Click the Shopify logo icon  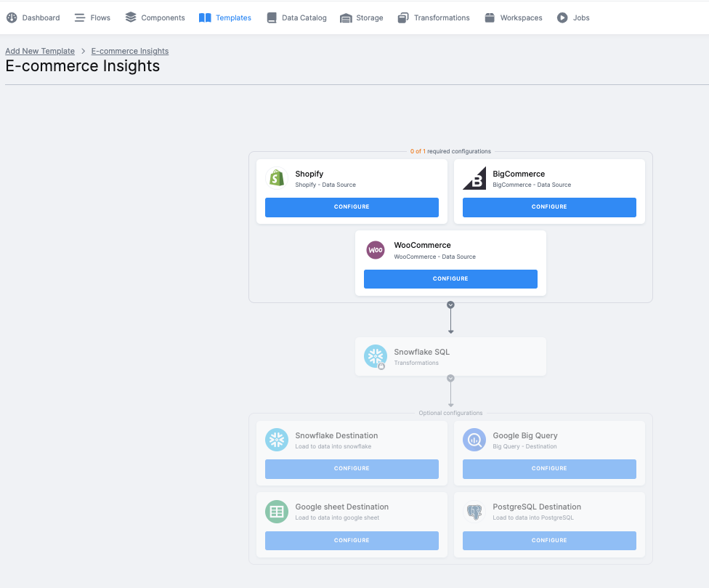point(277,177)
